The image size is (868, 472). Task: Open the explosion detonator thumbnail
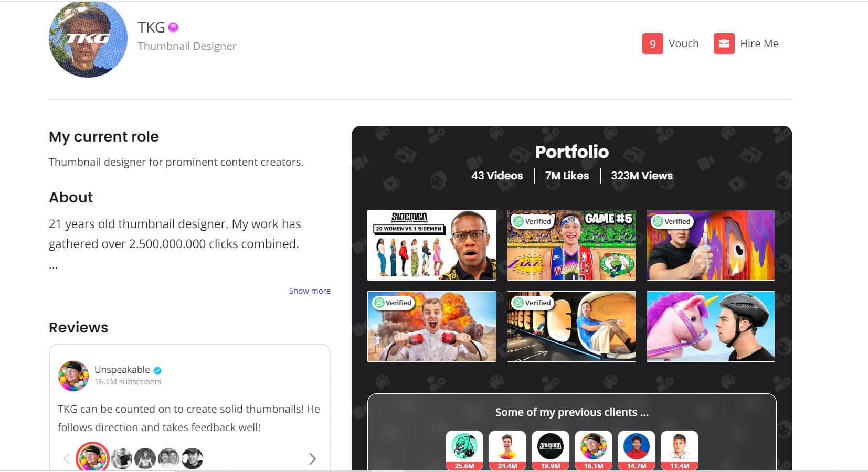[x=432, y=326]
